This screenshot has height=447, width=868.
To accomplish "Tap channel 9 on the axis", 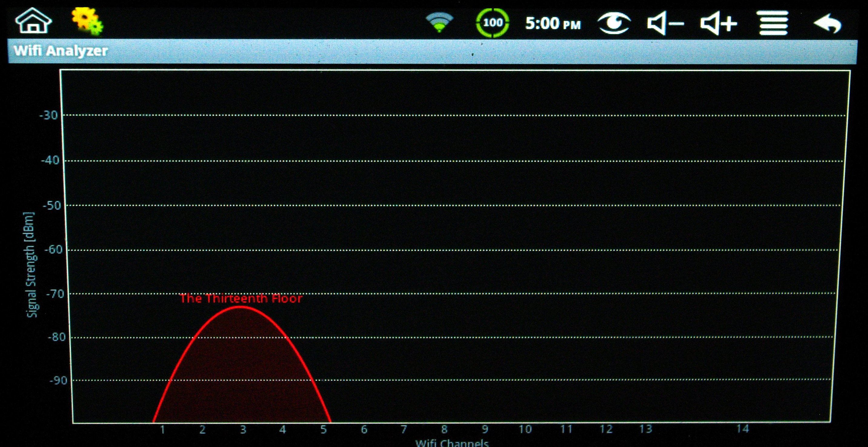I will pyautogui.click(x=484, y=429).
